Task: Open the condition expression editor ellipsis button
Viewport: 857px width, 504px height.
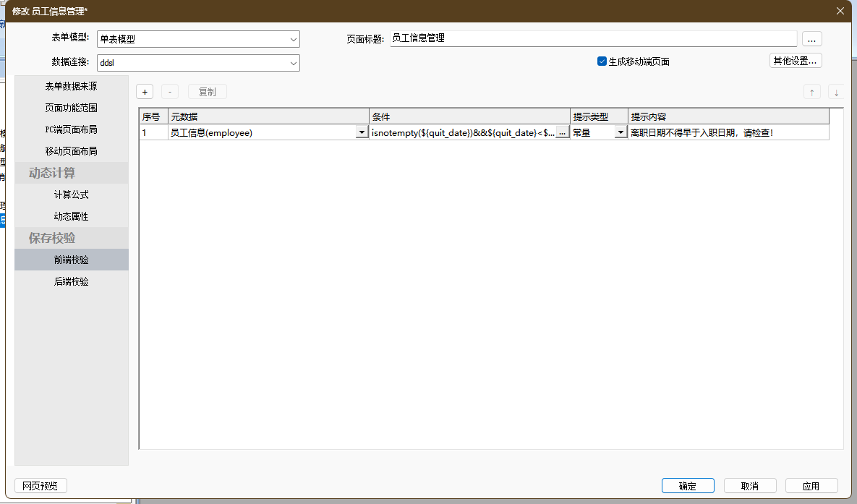Action: pyautogui.click(x=562, y=132)
